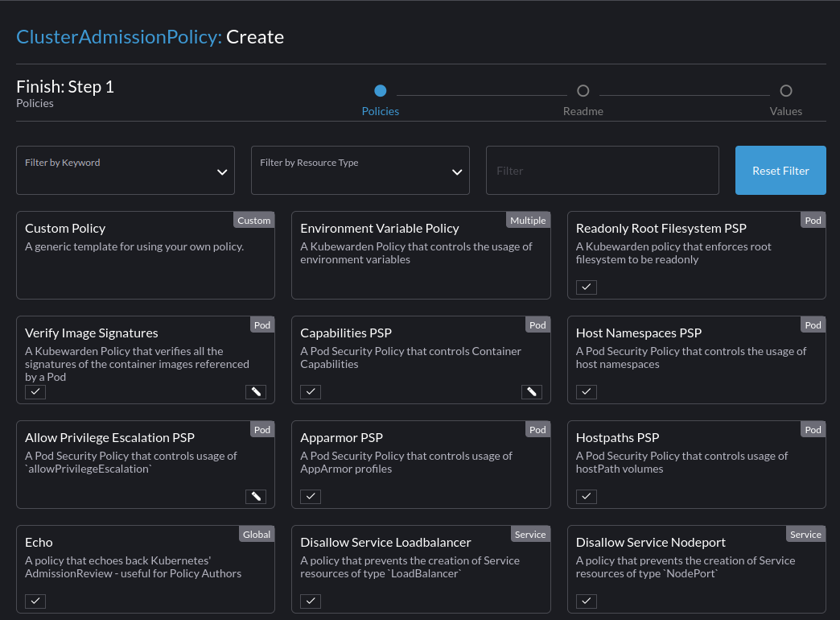Click the Reset Filter button
The width and height of the screenshot is (840, 620).
coord(780,170)
